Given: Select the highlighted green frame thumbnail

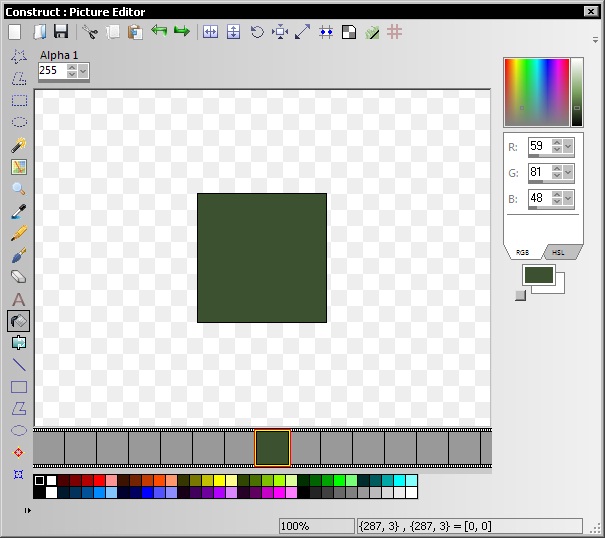Looking at the screenshot, I should tap(272, 448).
